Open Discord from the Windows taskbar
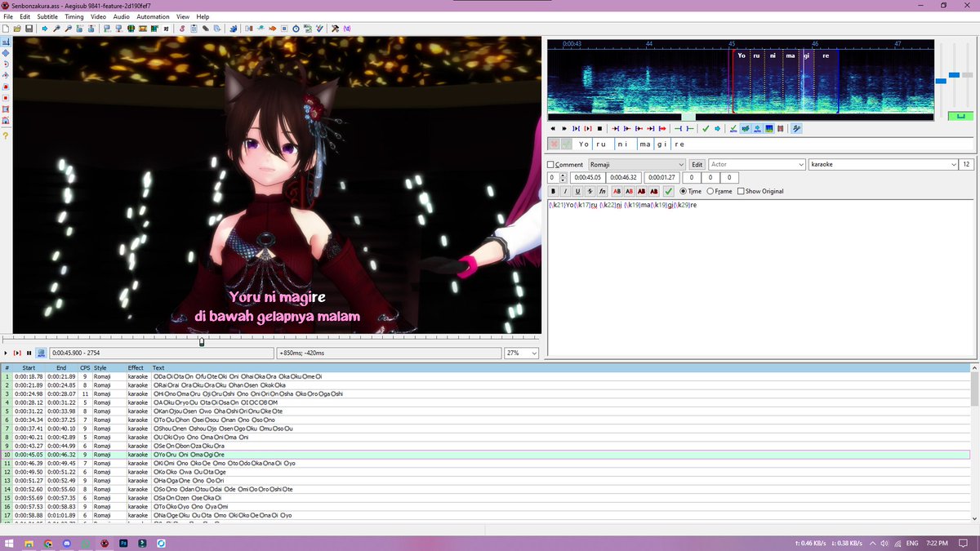The height and width of the screenshot is (551, 980). pos(66,543)
